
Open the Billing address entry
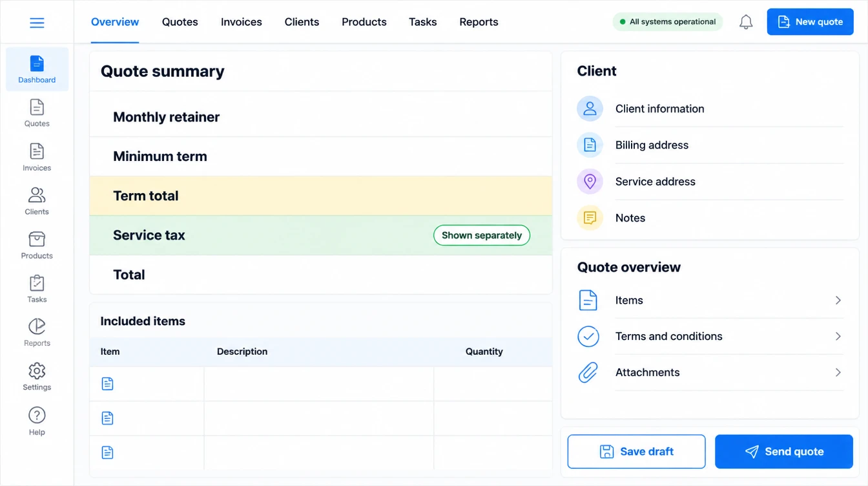point(652,145)
